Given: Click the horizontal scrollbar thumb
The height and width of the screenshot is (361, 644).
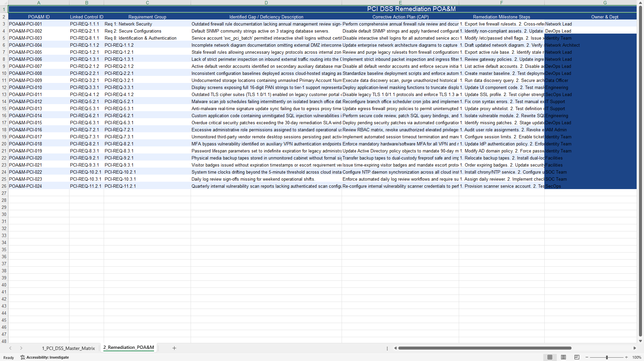Looking at the screenshot, I should (485, 348).
